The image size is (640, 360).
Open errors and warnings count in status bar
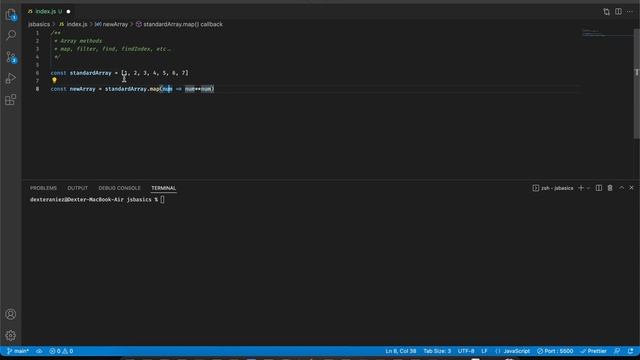click(61, 351)
